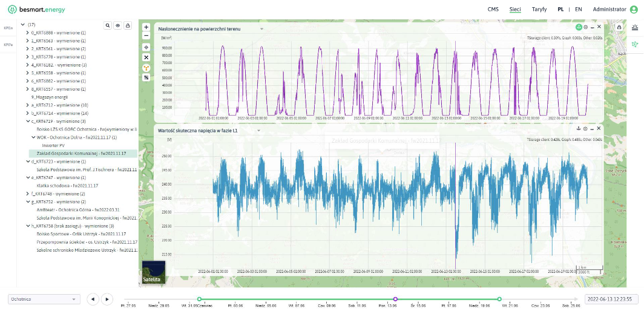Viewport: 644px width, 311px height.
Task: Collapse the c_KRT6719 tree node
Action: (x=27, y=121)
